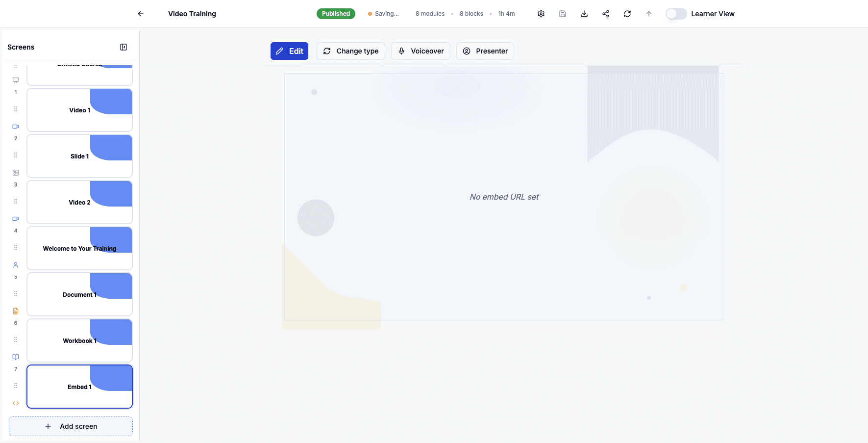868x443 pixels.
Task: Click the upward arrow publish icon
Action: point(649,14)
